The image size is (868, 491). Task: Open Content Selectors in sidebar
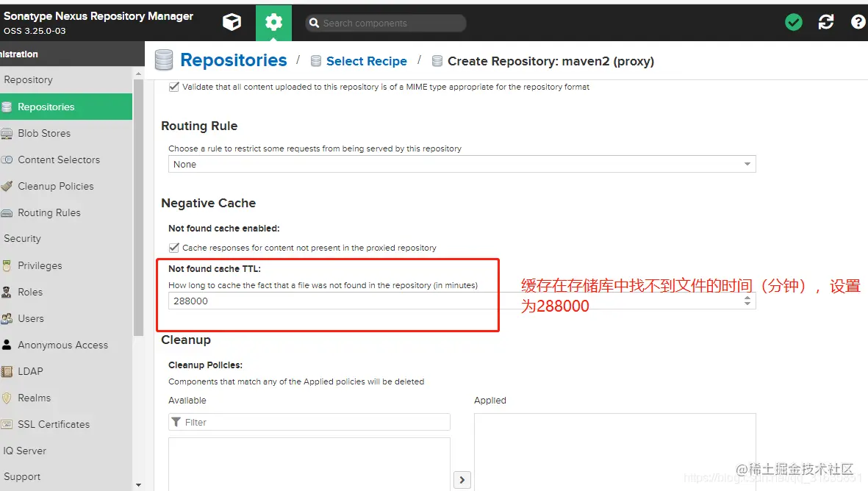[x=59, y=160]
